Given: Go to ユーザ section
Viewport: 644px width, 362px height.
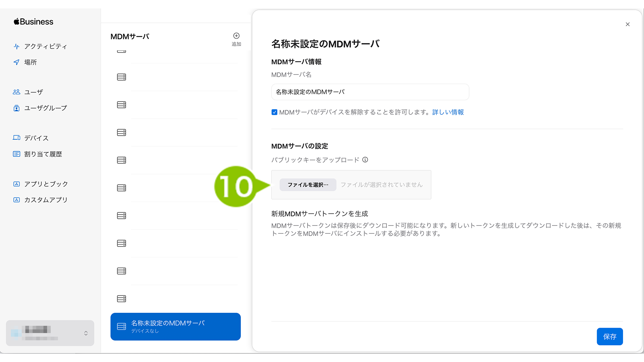Looking at the screenshot, I should click(x=34, y=92).
